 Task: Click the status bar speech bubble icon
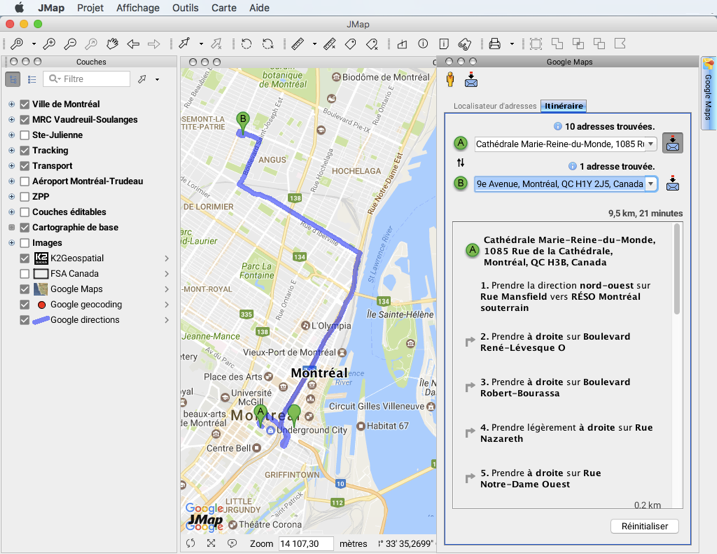coord(232,543)
